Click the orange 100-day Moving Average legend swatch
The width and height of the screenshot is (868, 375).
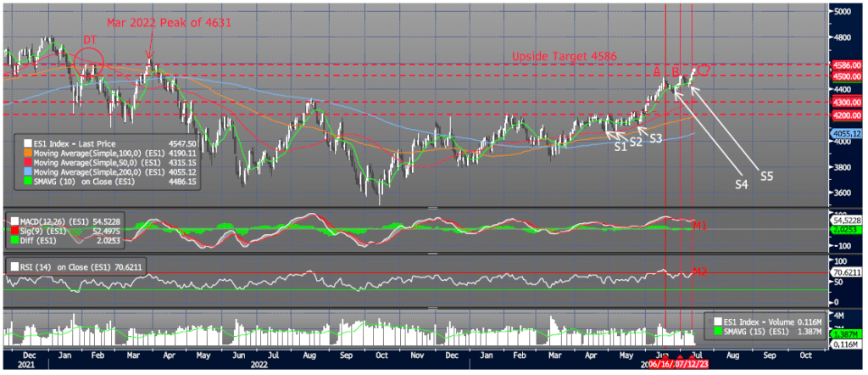coord(28,154)
